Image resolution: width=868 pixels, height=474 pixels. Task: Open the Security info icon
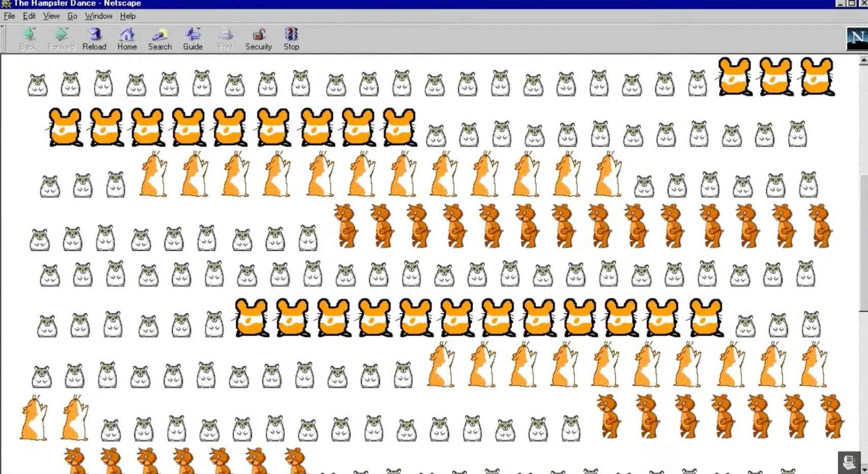(259, 35)
